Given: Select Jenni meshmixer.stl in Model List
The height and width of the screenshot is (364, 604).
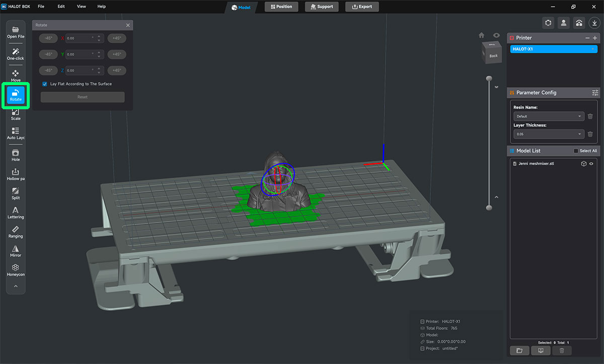Looking at the screenshot, I should 536,164.
